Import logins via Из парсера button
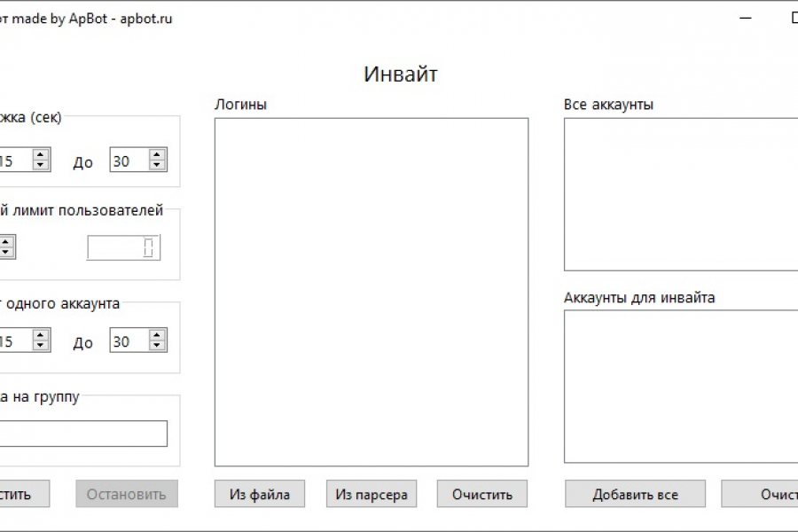Image resolution: width=798 pixels, height=532 pixels. [x=372, y=494]
